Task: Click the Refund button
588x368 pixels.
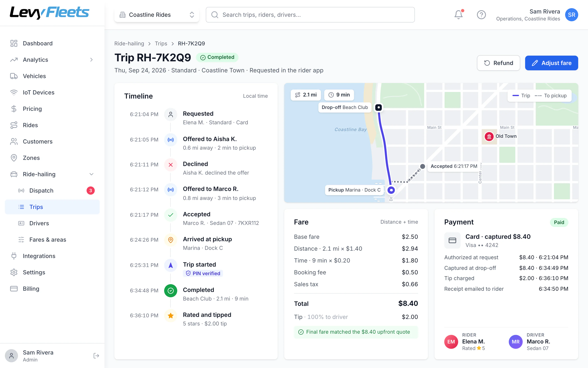Action: [x=498, y=63]
